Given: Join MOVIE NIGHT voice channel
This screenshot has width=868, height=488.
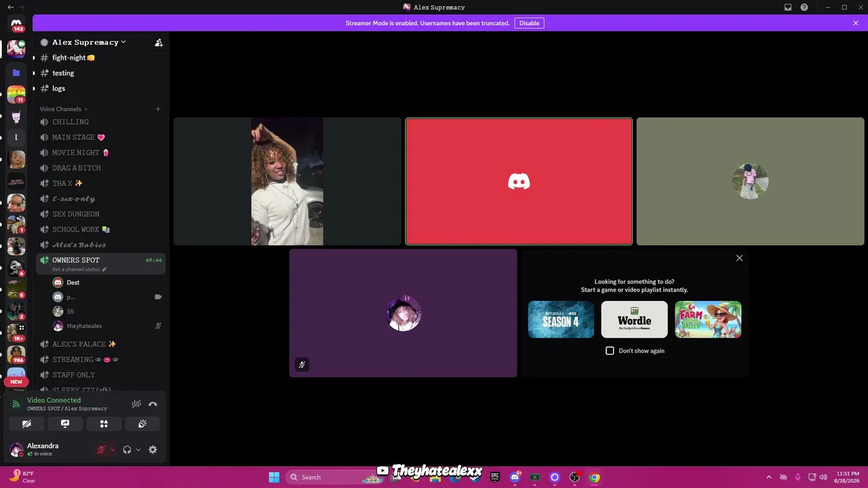Looking at the screenshot, I should click(101, 152).
